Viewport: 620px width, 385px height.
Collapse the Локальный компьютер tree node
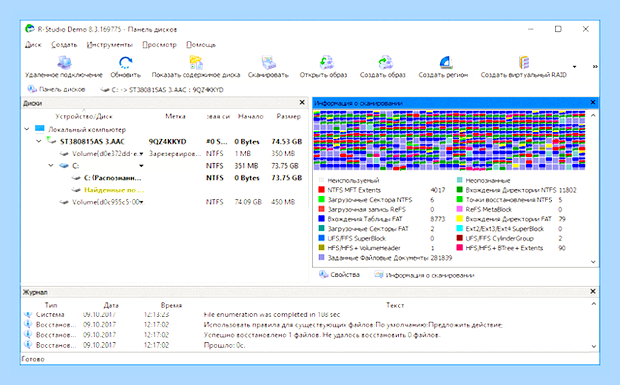tap(27, 129)
